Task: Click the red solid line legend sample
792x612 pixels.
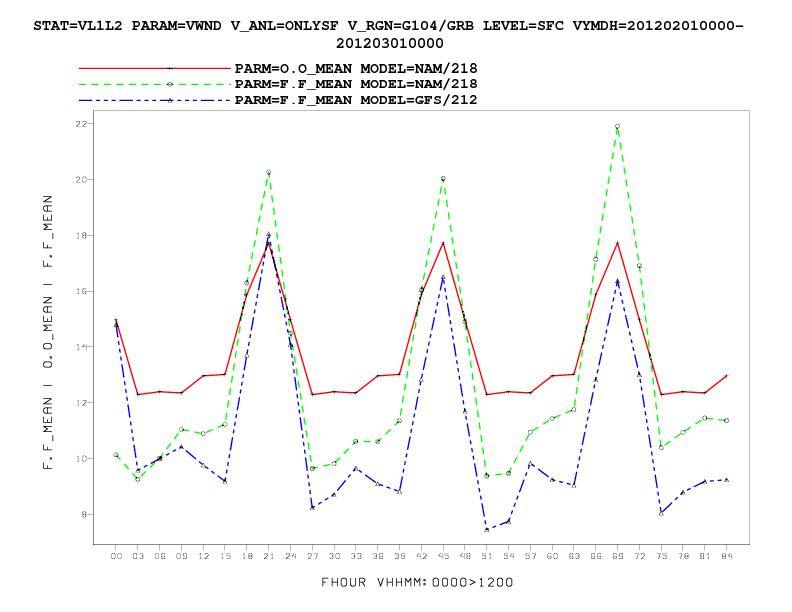Action: (155, 68)
